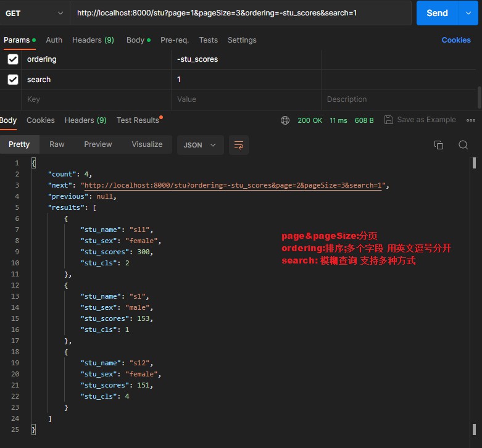Click the "stu_name": "s11" line
The image size is (482, 448).
117,230
